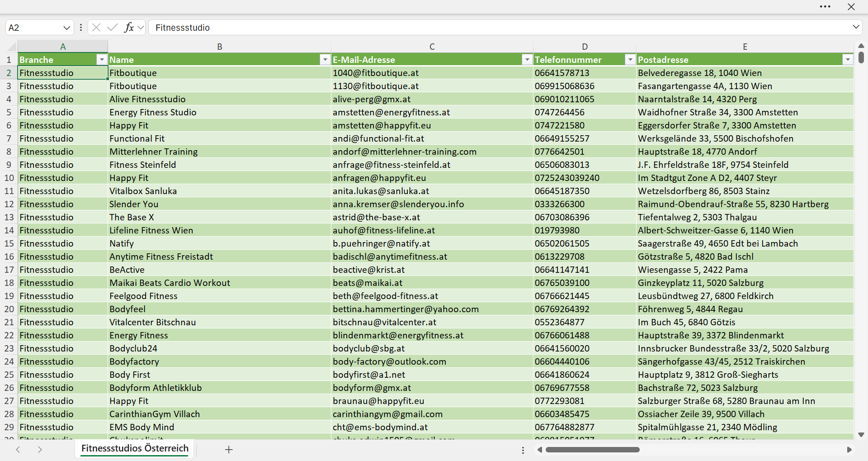This screenshot has height=461, width=868.
Task: Select address Wiesengasse 5, 2422 Pama
Action: (x=745, y=270)
